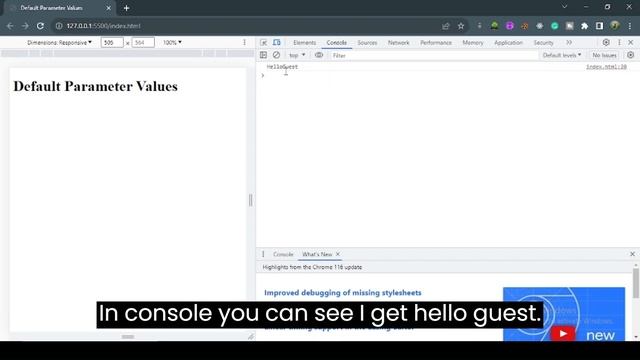Play the What's New YouTube video

pos(563,333)
